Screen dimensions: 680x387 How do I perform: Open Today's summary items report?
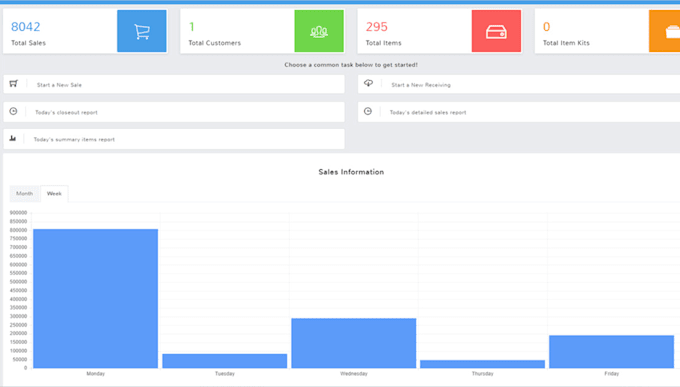click(x=174, y=139)
